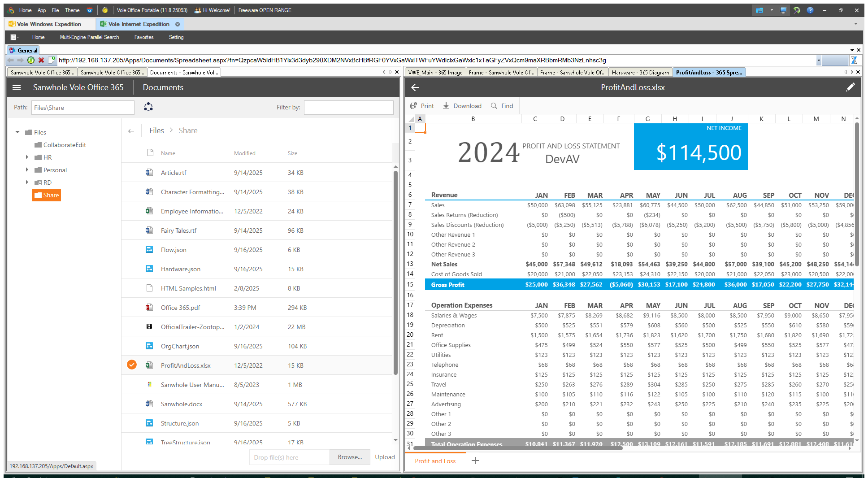Switch to the Hardware - 365 Diagram tab
The image size is (868, 478).
click(640, 72)
